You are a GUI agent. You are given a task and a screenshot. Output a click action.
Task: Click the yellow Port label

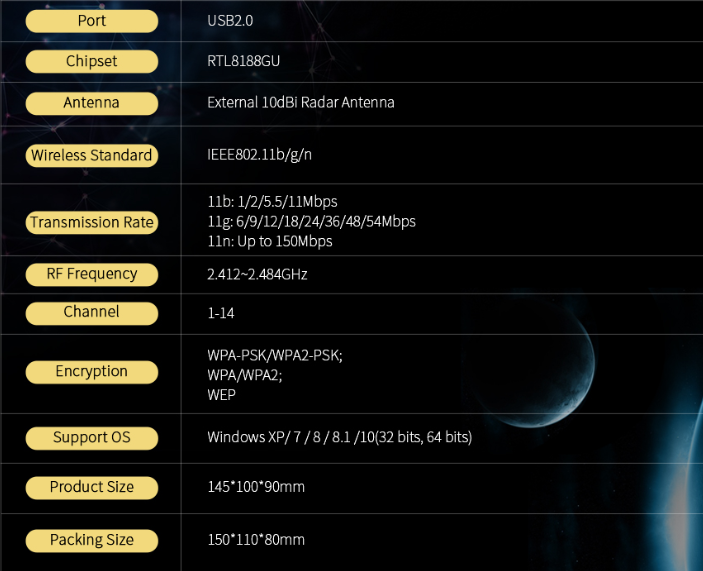[91, 21]
